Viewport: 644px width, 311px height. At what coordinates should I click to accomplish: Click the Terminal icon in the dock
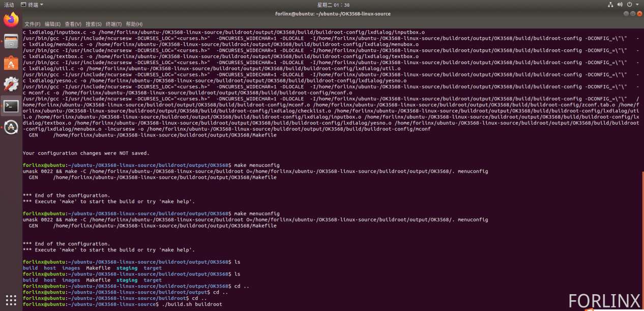pyautogui.click(x=11, y=106)
